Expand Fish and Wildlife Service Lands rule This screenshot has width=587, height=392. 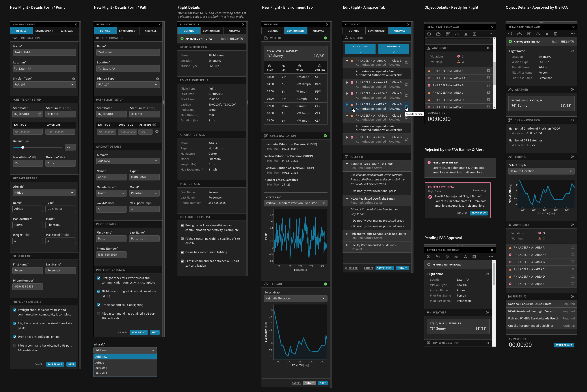pos(347,234)
